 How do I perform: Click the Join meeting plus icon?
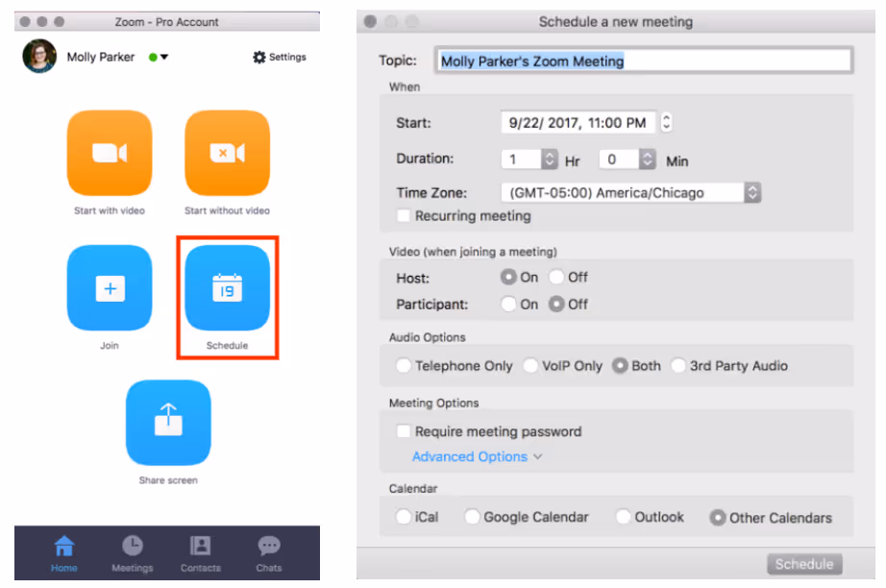coord(110,287)
